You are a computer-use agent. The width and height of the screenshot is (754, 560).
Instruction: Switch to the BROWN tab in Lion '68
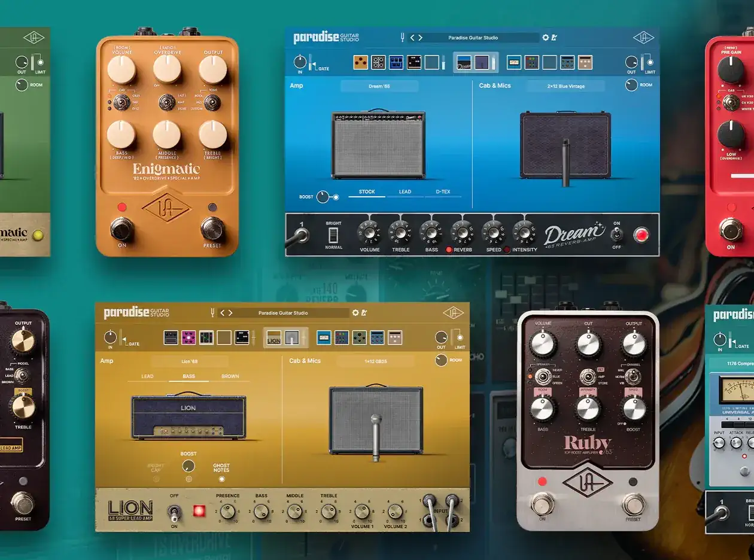coord(230,376)
